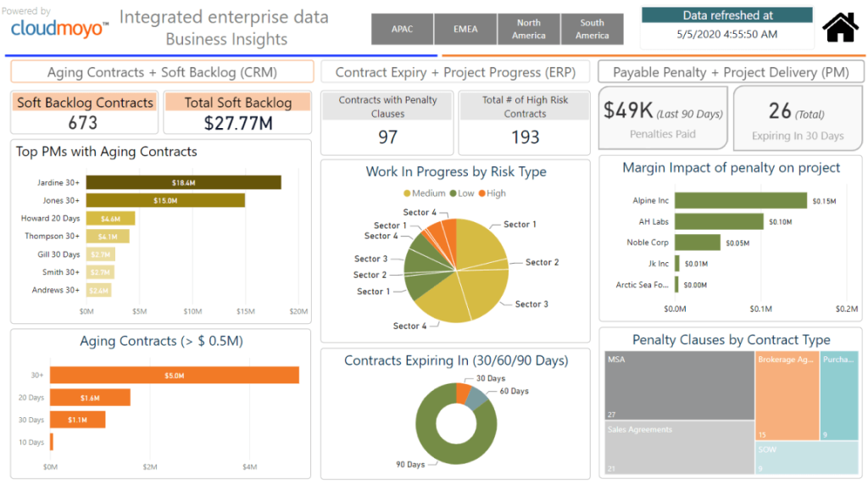Image resolution: width=868 pixels, height=485 pixels.
Task: Click the Alpine Inc margin bar
Action: [x=740, y=201]
